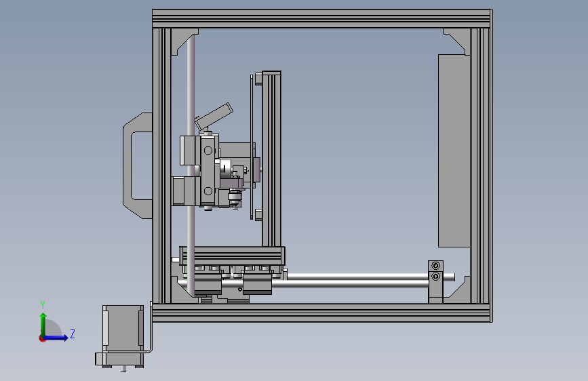This screenshot has width=588, height=381.
Task: Select the shaft support block with two screws
Action: click(x=435, y=281)
